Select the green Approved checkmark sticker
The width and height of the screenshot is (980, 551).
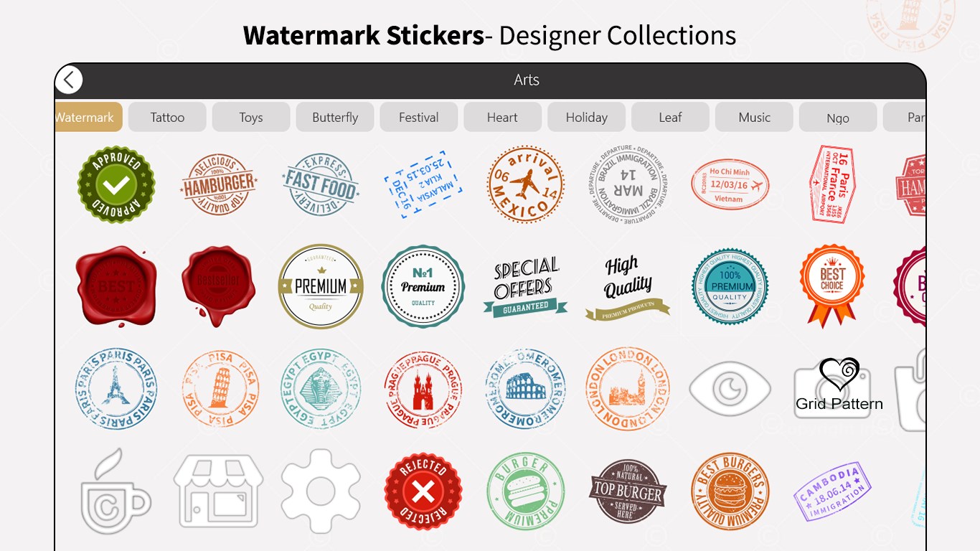[x=116, y=184]
